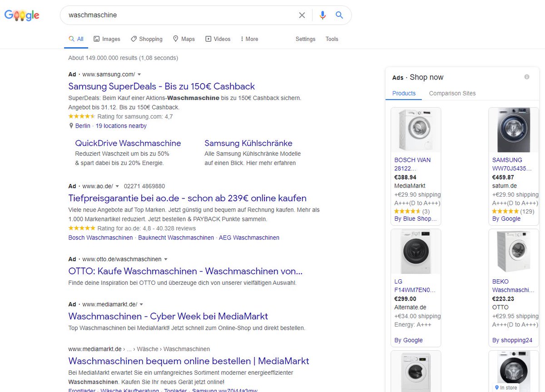Open SAMSUNG WW70J5435 product title
This screenshot has height=392, width=545.
pyautogui.click(x=512, y=164)
